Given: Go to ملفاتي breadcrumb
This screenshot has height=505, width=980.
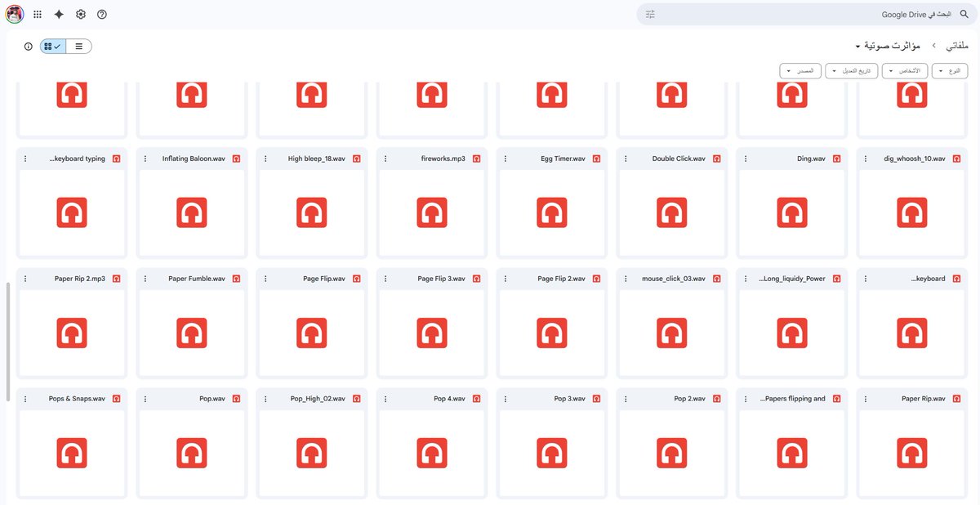Looking at the screenshot, I should [955, 46].
